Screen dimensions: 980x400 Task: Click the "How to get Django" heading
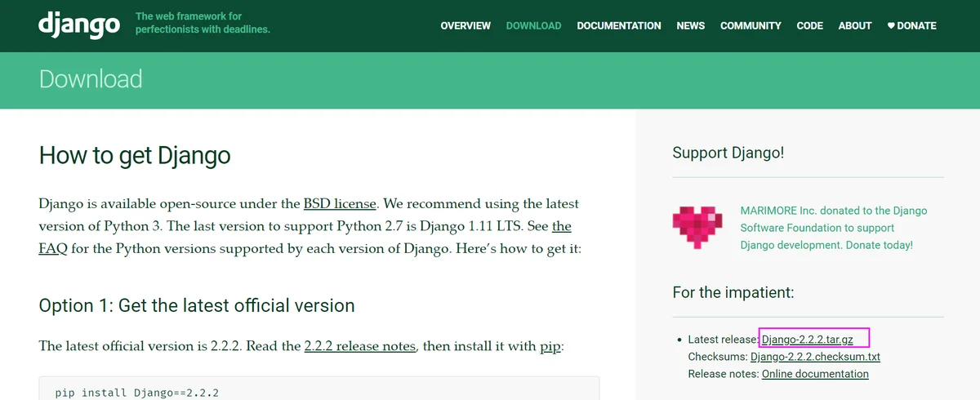pyautogui.click(x=135, y=155)
